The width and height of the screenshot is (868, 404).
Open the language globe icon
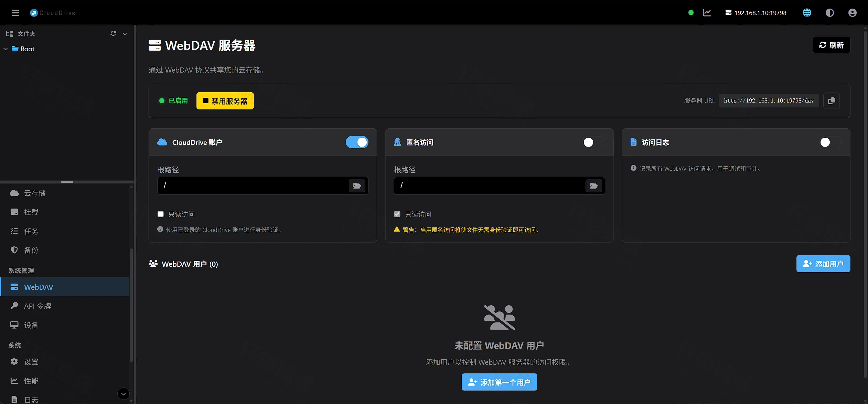(x=807, y=13)
